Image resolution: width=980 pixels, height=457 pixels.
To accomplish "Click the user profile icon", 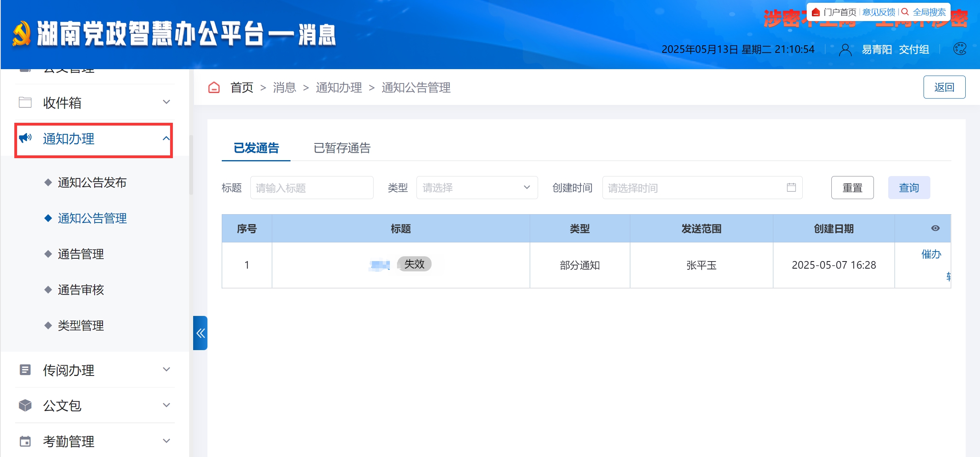I will [845, 50].
